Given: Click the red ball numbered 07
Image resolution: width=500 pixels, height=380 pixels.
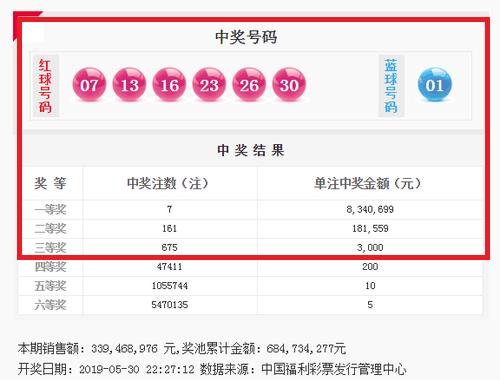Looking at the screenshot, I should [89, 84].
